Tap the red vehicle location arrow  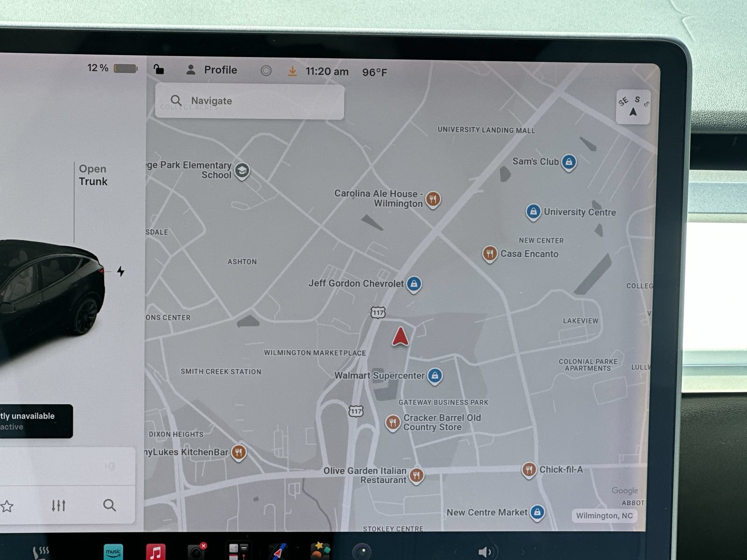point(400,336)
